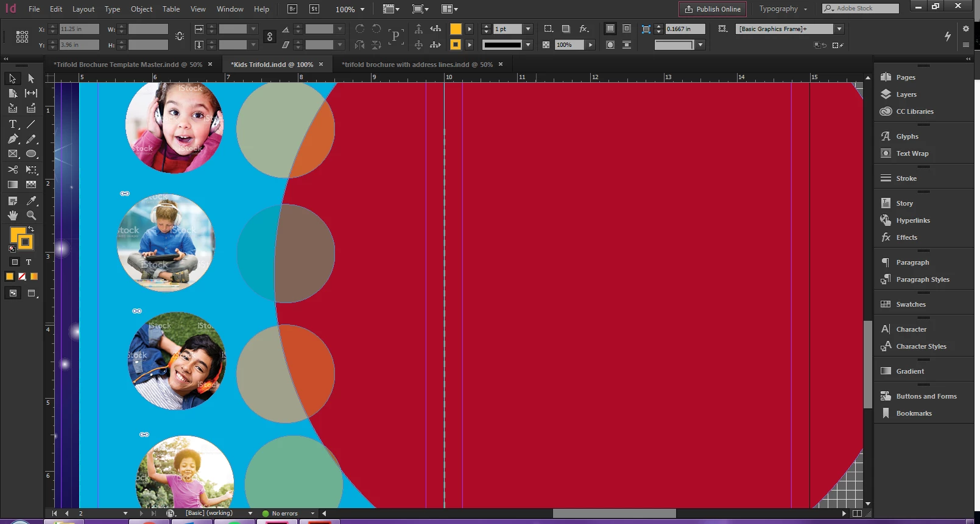980x524 pixels.
Task: Select the Scissors tool
Action: tap(13, 170)
